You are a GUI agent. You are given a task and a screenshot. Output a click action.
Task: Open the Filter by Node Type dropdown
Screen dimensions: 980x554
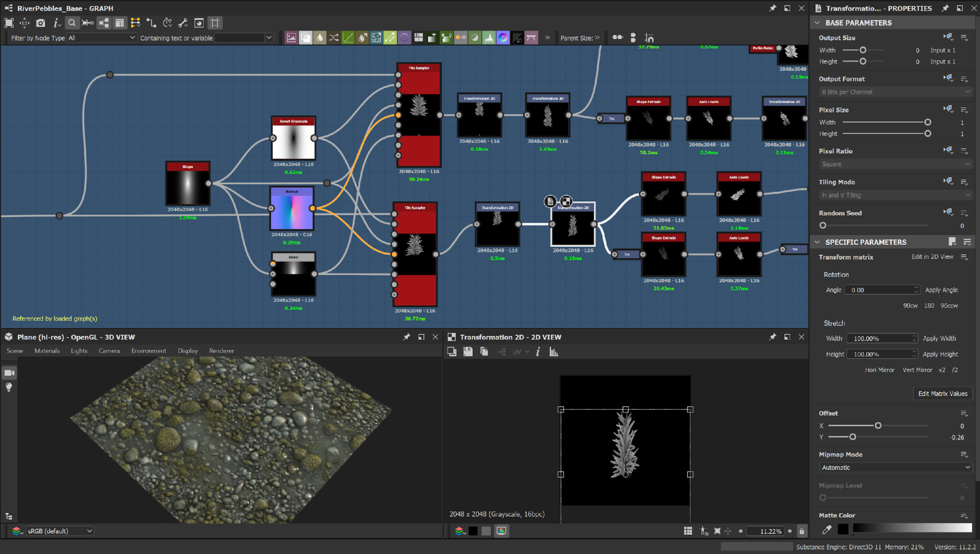tap(101, 38)
